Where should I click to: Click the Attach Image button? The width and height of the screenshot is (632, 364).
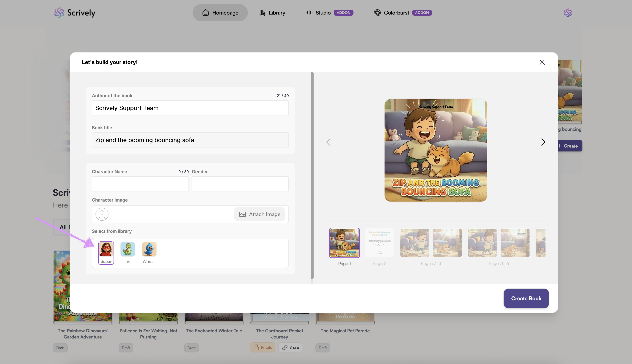coord(260,214)
